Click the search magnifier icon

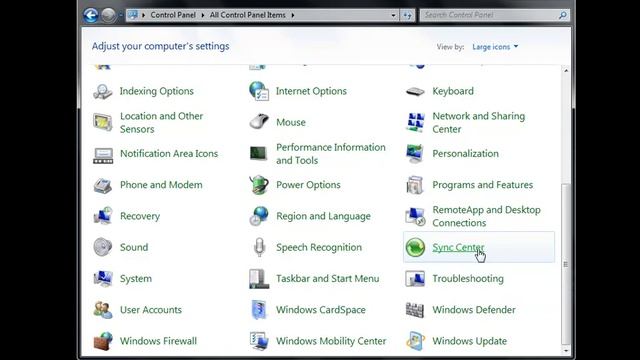(x=562, y=15)
